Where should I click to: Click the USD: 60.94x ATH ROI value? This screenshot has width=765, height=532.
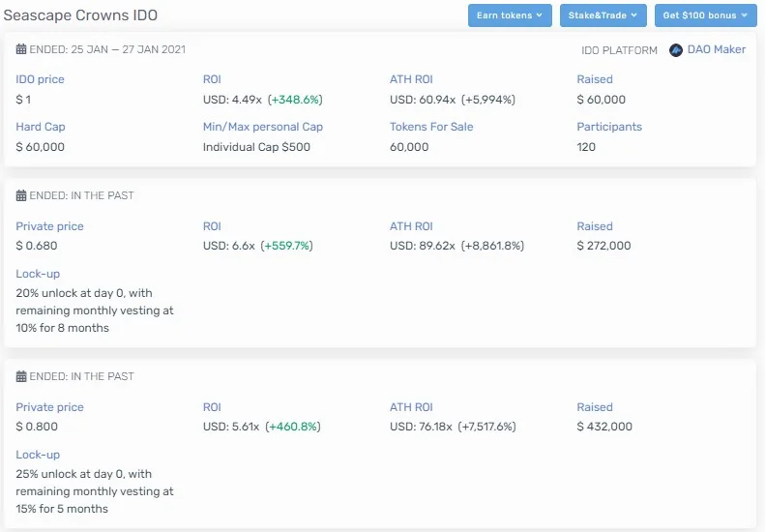pyautogui.click(x=423, y=100)
